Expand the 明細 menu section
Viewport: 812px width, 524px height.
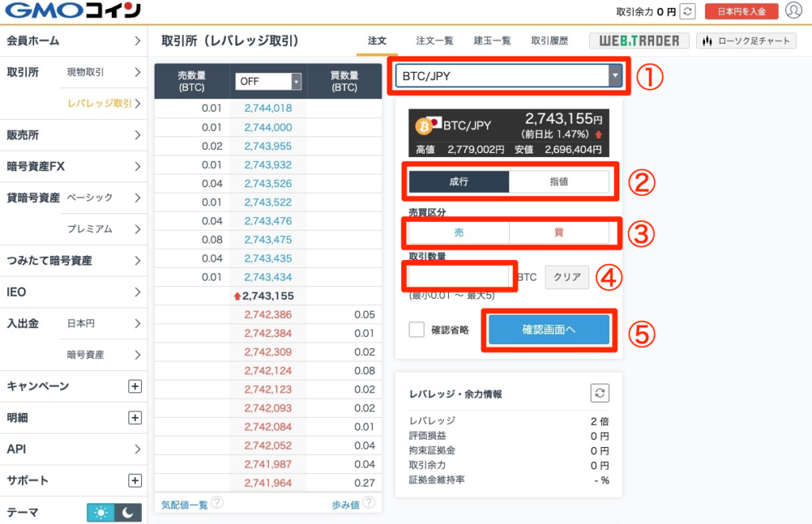coord(135,418)
